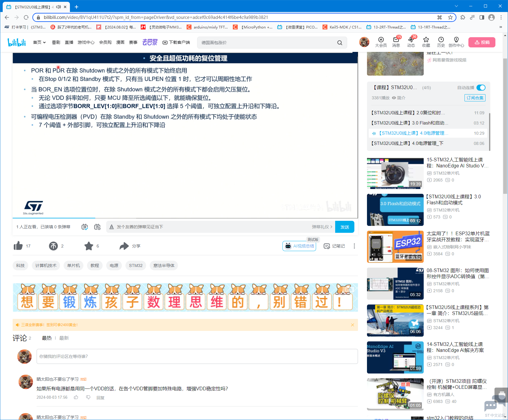Open the 漫画 nav item
The image size is (508, 420).
[120, 42]
